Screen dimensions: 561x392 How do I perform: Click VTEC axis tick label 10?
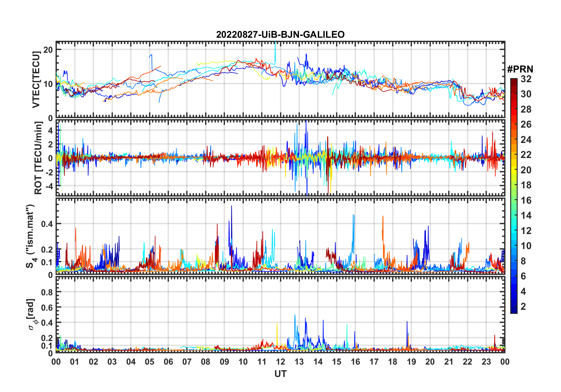[x=48, y=84]
